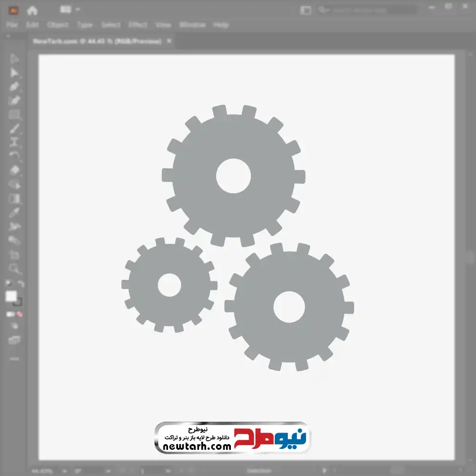Open the Object menu

click(x=57, y=25)
